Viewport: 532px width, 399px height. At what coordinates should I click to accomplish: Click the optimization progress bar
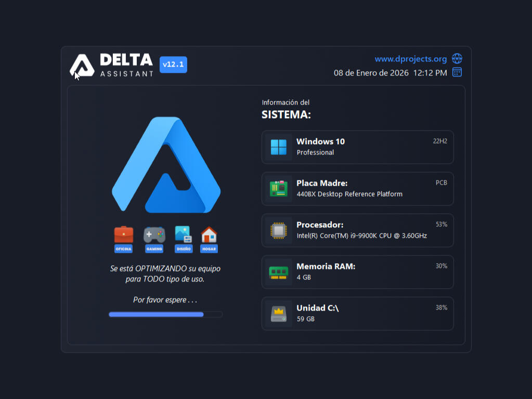tap(165, 314)
